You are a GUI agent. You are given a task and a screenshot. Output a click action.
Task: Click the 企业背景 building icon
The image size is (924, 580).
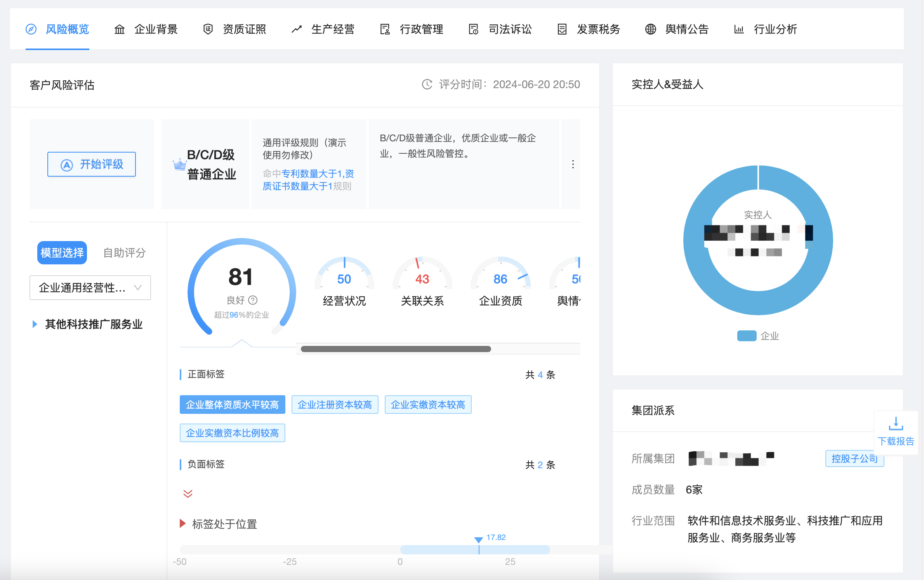click(120, 30)
